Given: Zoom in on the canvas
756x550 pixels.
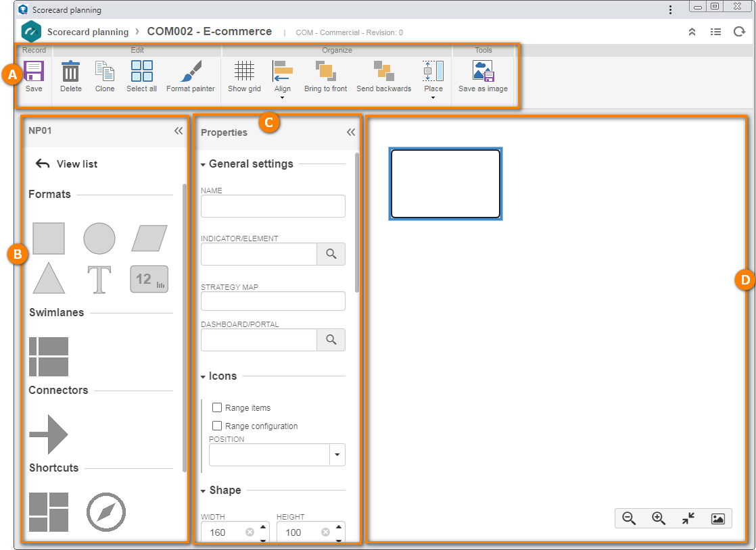Looking at the screenshot, I should [x=659, y=518].
